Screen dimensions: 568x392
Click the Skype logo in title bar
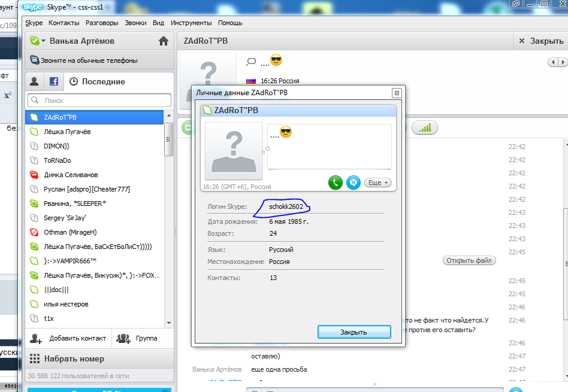tap(32, 7)
